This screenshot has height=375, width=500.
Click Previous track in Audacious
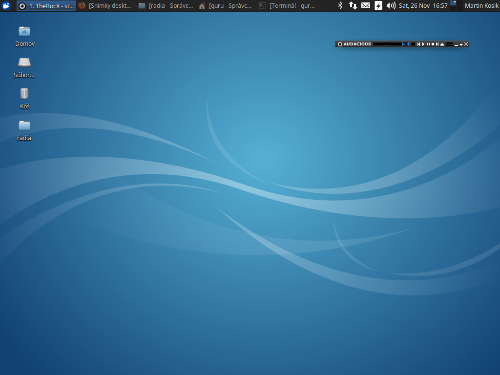[x=418, y=44]
